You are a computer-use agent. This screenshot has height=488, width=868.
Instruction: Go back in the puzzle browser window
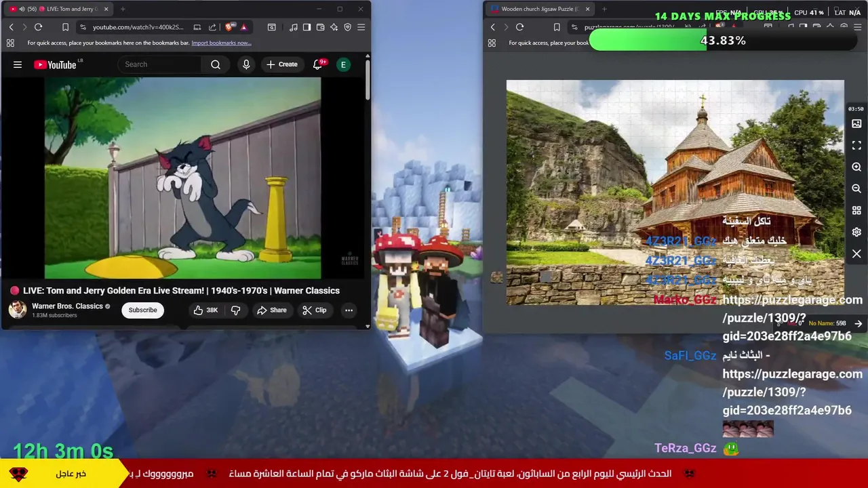(x=492, y=27)
